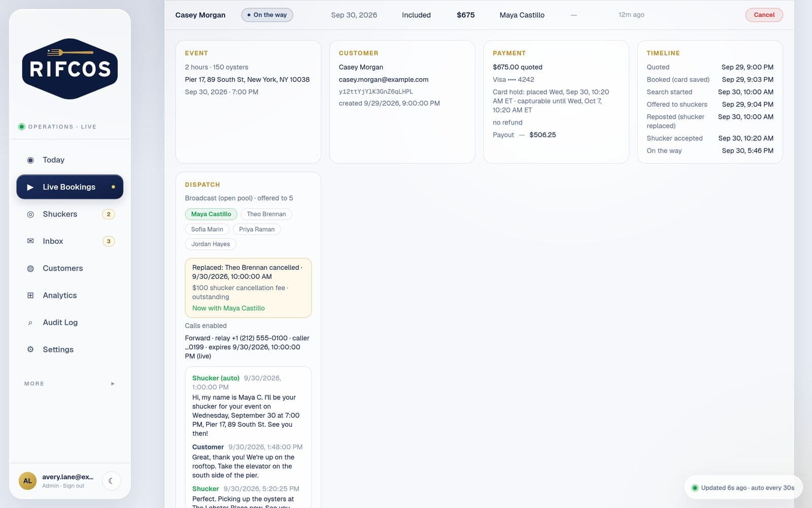The image size is (812, 508).
Task: Click the Analytics grid icon
Action: click(30, 295)
